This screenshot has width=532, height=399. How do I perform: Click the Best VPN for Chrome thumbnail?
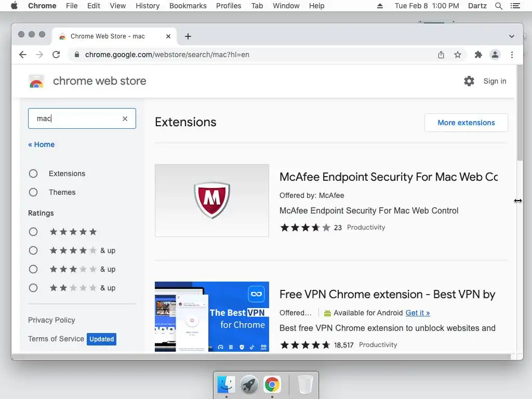pyautogui.click(x=212, y=316)
